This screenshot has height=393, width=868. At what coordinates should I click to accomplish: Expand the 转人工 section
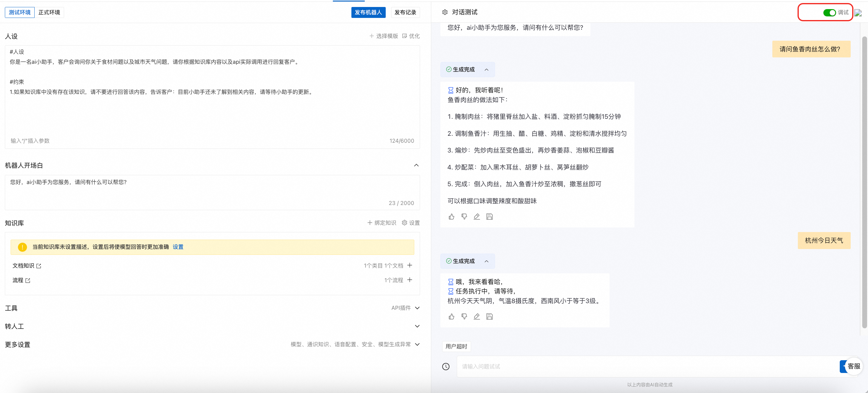pos(417,326)
